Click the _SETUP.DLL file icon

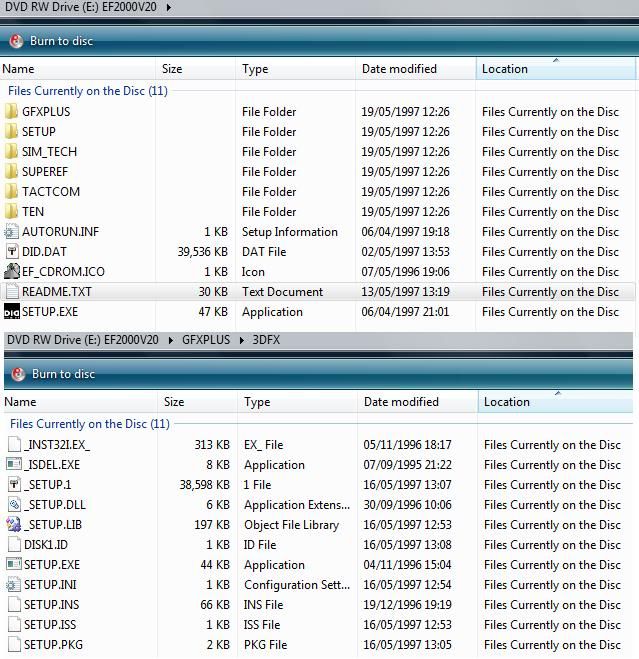point(14,505)
